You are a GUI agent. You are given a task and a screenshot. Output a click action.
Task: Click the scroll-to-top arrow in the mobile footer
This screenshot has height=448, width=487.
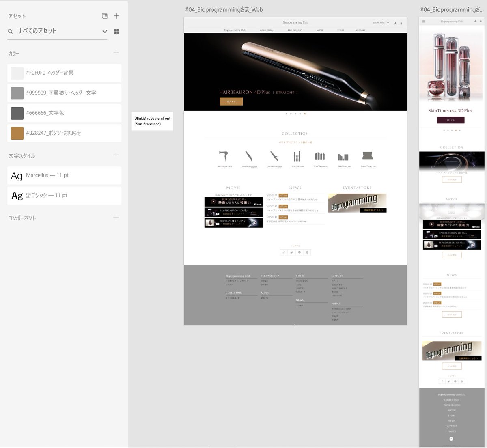pyautogui.click(x=451, y=439)
